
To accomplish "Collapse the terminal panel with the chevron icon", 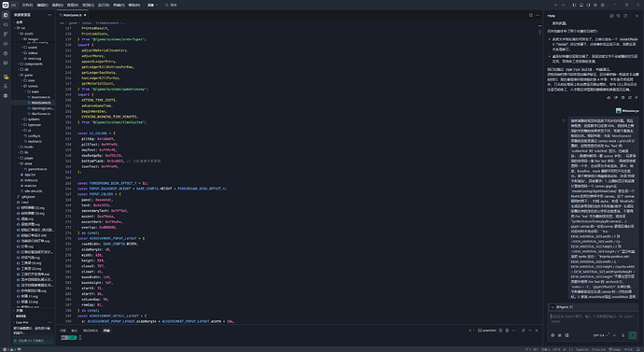I will point(530,331).
